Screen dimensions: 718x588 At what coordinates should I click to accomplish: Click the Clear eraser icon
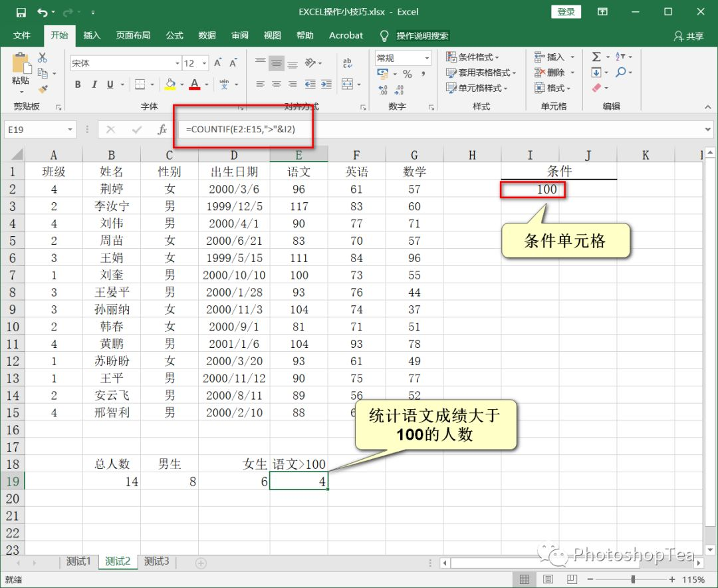pos(596,88)
